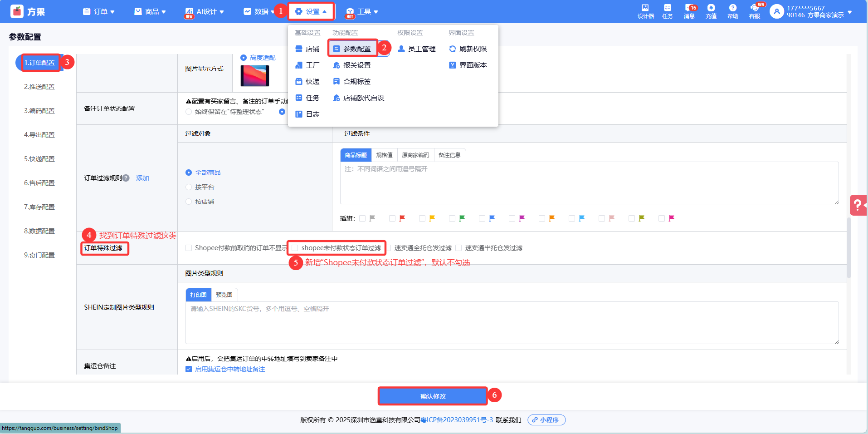Click the red floating question mark button
Screen dimensions: 868x434
pos(858,205)
